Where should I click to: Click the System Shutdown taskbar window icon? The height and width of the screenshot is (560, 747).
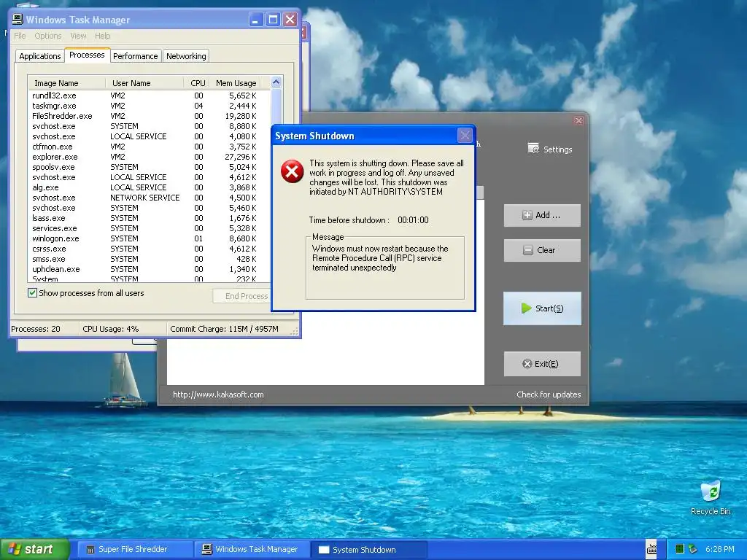pos(324,550)
